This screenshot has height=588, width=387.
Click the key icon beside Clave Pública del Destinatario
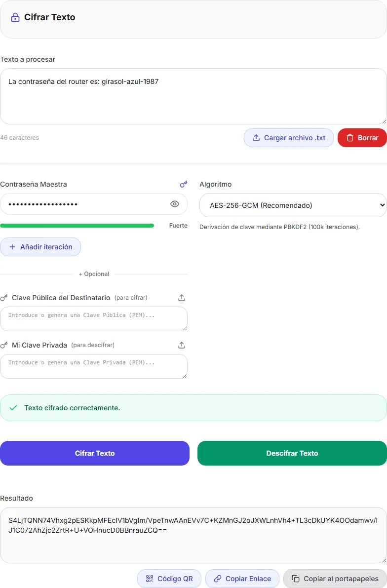click(4, 298)
